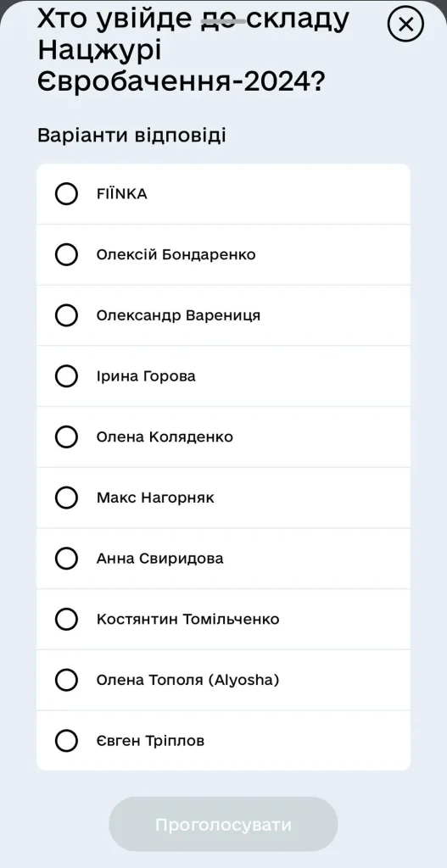Pick Костянтин Томільченко radio option

(66, 619)
